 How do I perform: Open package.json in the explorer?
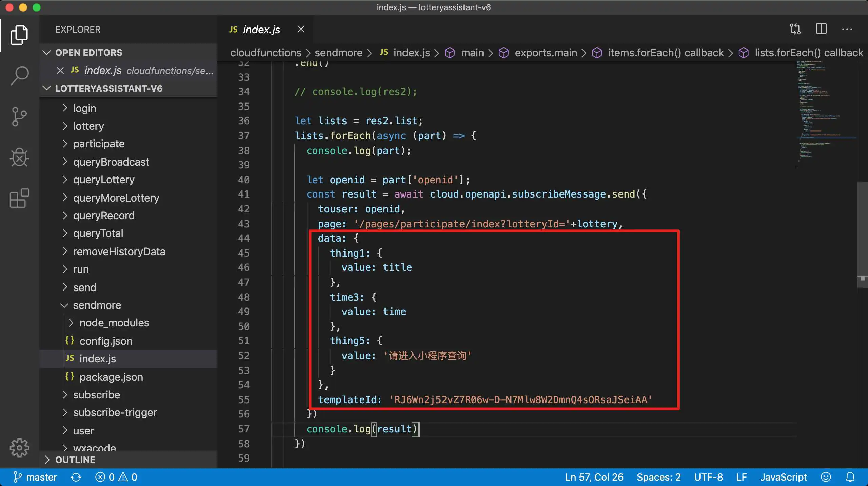coord(111,377)
